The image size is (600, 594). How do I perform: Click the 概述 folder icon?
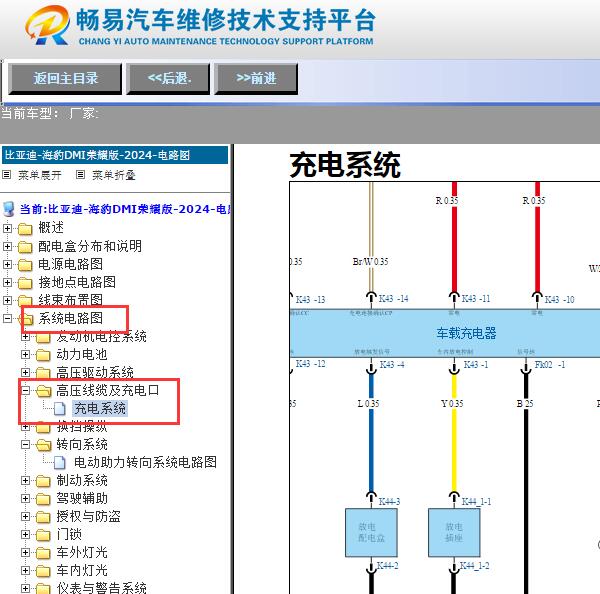(25, 229)
